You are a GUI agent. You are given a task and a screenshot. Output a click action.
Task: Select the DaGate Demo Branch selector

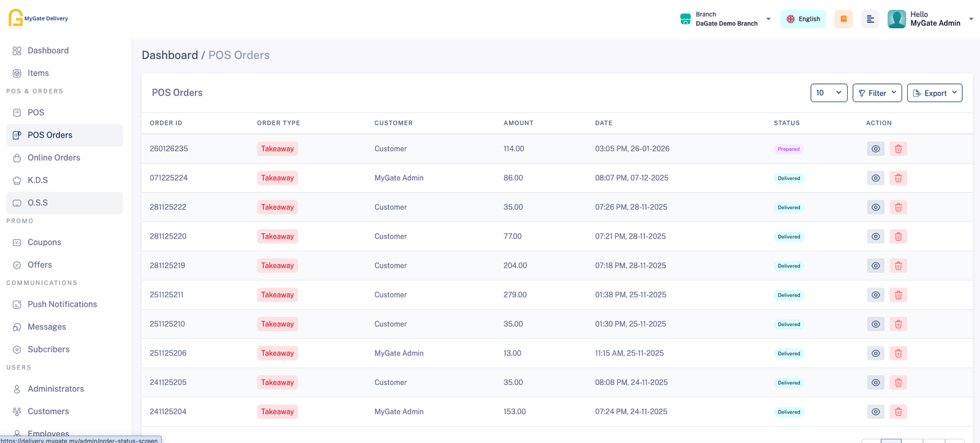(726, 19)
